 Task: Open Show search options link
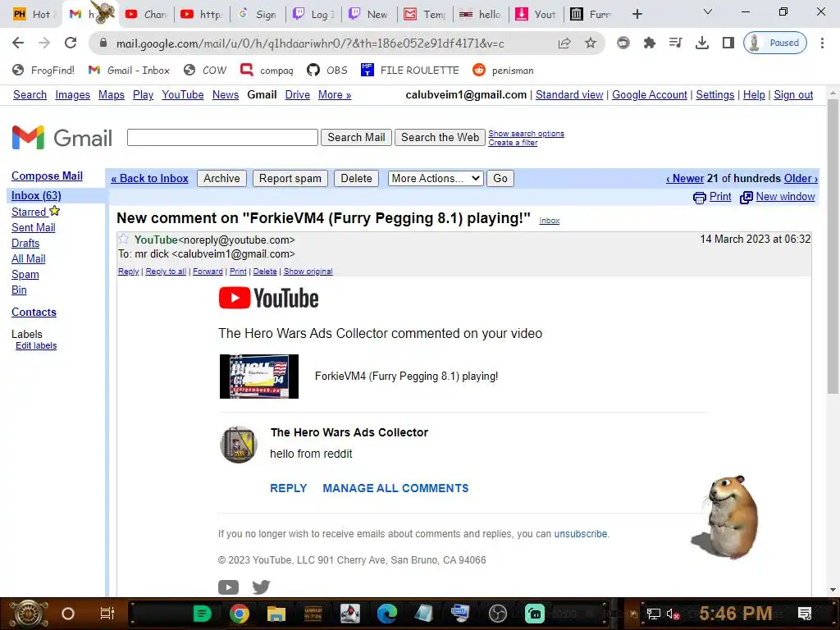(526, 134)
